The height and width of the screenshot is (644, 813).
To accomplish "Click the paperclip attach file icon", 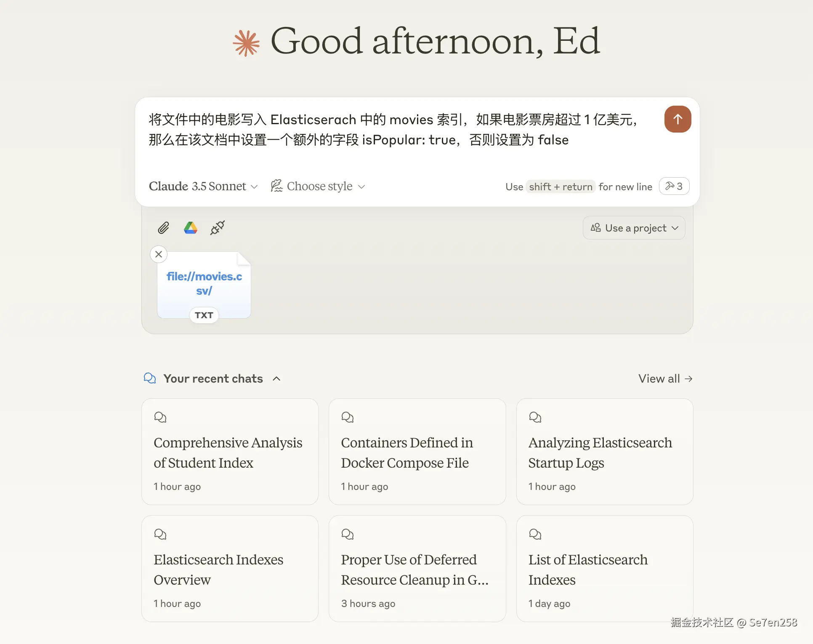I will [163, 228].
